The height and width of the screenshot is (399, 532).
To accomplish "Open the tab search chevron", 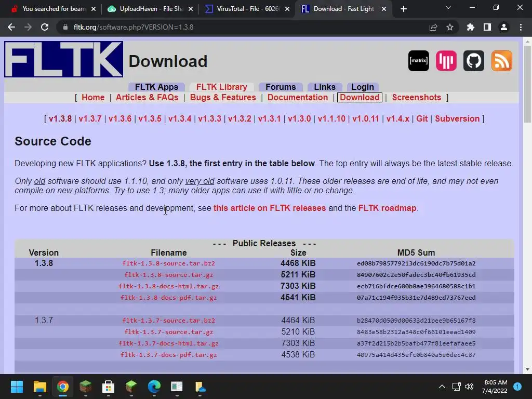I will click(448, 7).
